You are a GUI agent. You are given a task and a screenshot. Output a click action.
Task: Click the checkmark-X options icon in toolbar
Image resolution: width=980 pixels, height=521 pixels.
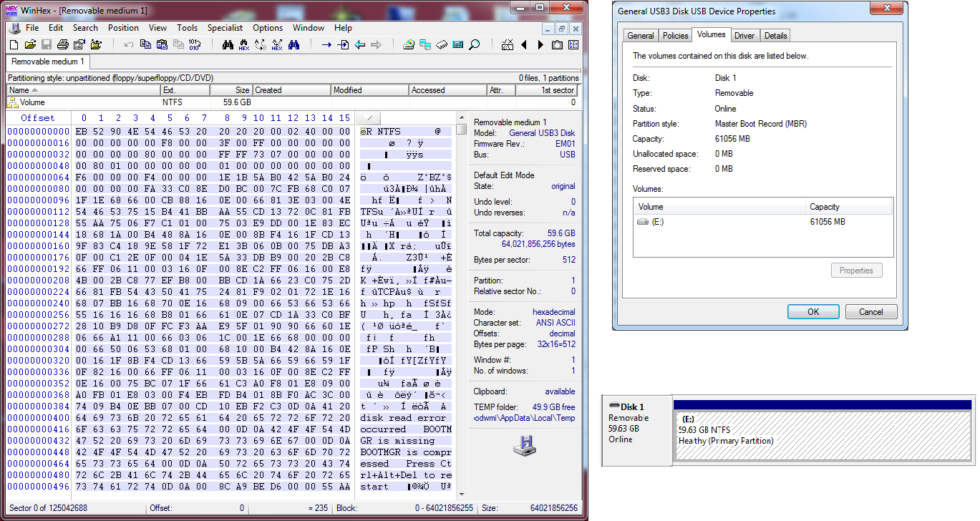tap(508, 44)
